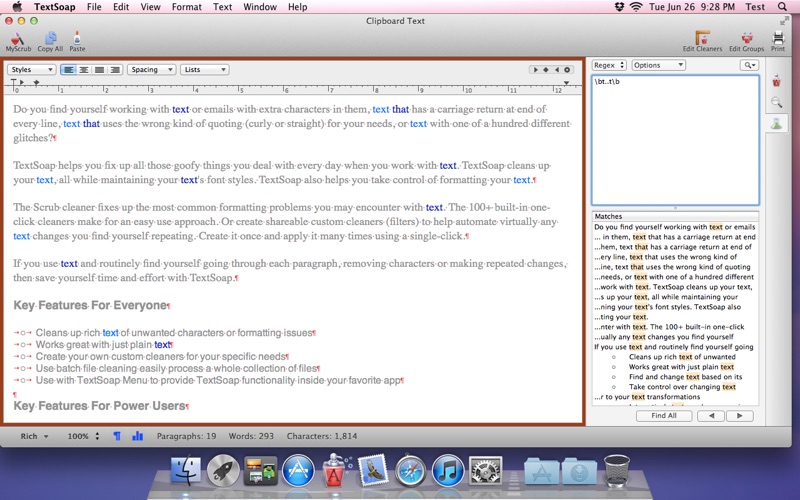Screen dimensions: 800x500
Task: Open the Edit menu
Action: (121, 7)
